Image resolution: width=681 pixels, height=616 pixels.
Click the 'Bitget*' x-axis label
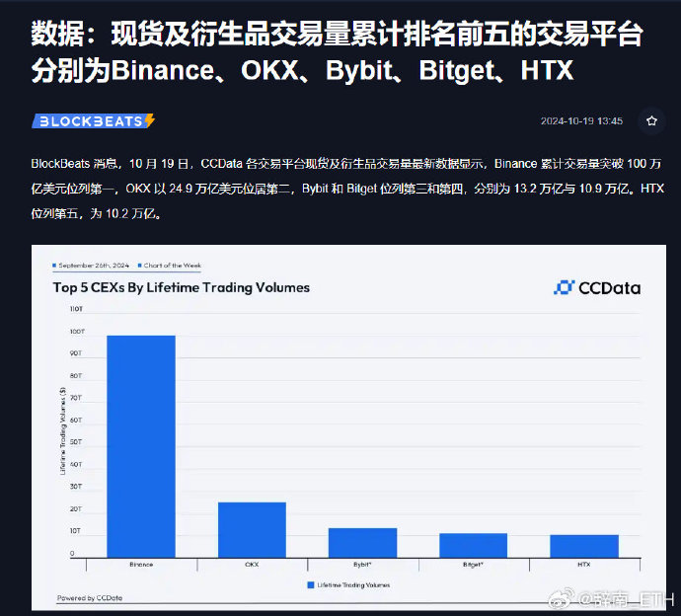point(473,565)
